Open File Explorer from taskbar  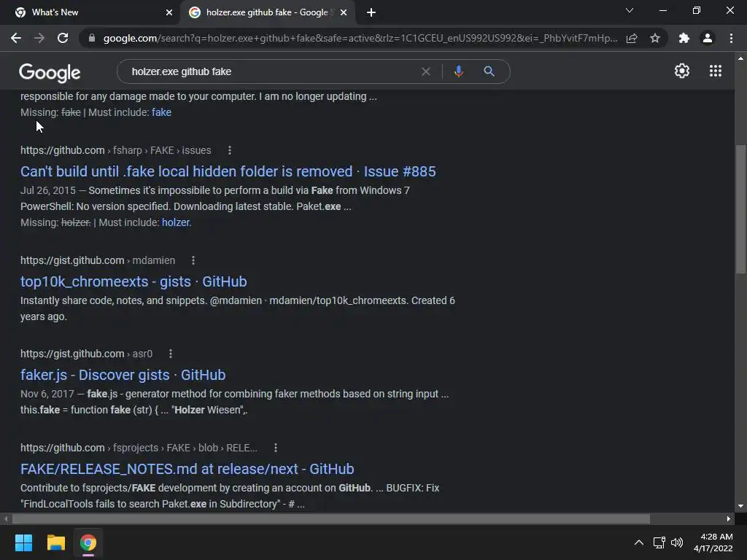(x=55, y=542)
